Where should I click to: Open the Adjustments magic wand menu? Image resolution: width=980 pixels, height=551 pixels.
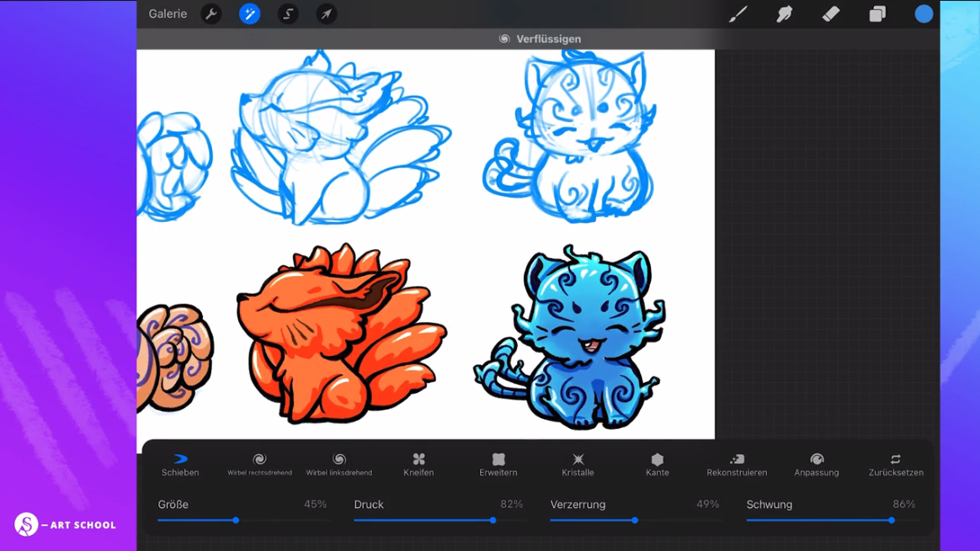[250, 13]
